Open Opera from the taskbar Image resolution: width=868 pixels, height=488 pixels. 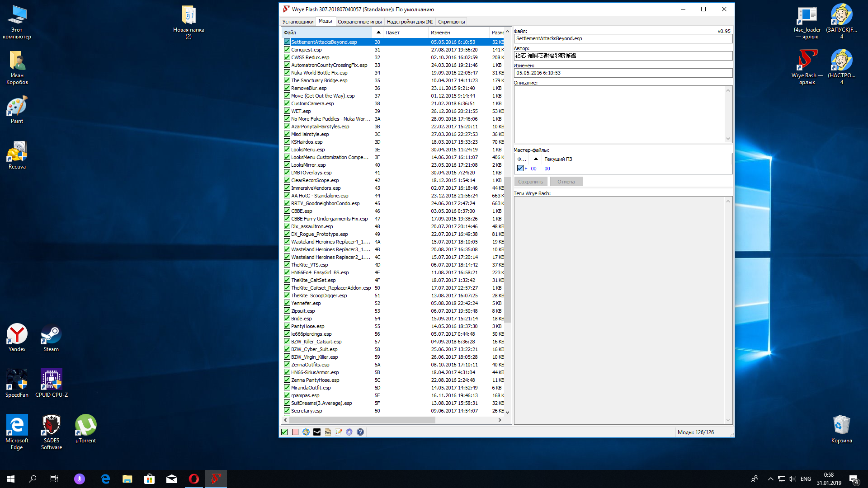193,479
